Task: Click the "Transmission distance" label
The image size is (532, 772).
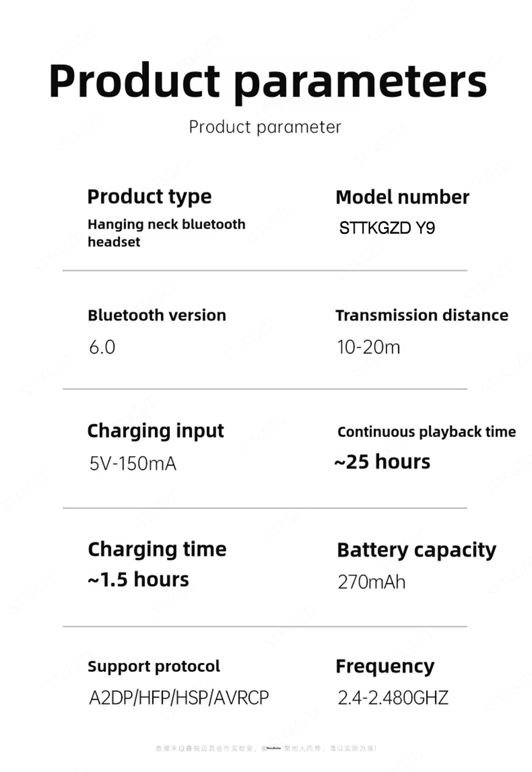Action: [422, 315]
